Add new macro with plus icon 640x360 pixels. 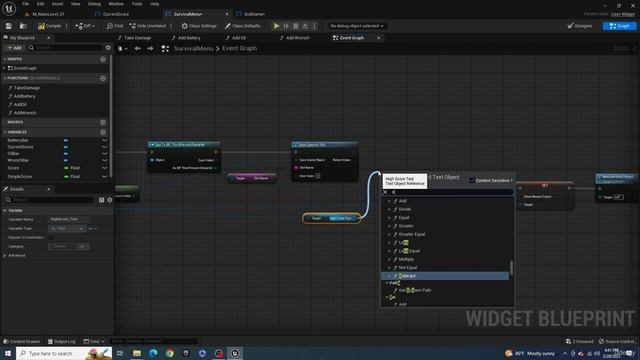click(x=103, y=122)
